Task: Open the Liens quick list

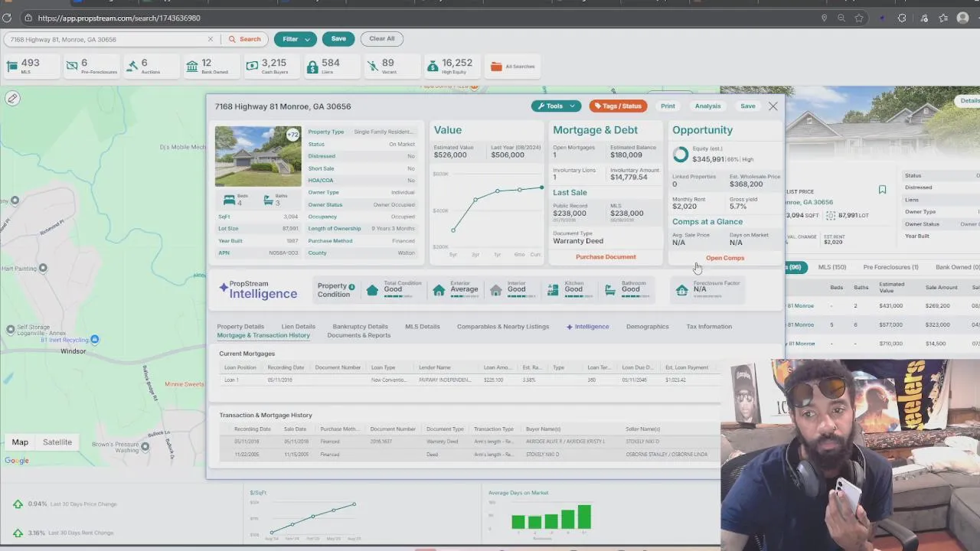Action: [330, 67]
